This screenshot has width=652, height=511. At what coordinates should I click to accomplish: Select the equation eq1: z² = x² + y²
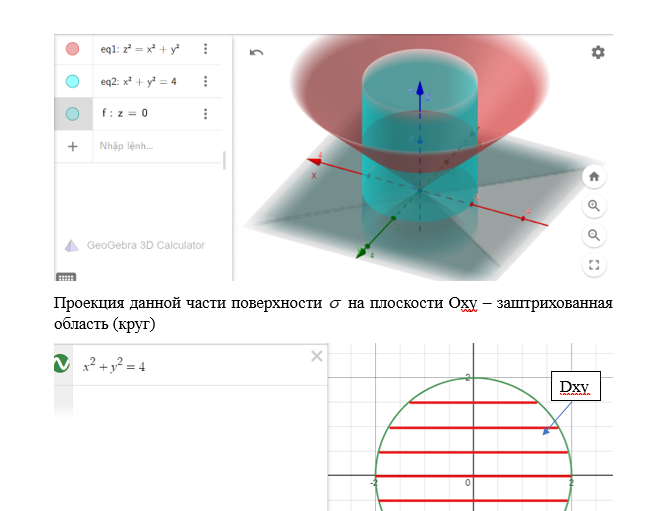click(x=140, y=49)
